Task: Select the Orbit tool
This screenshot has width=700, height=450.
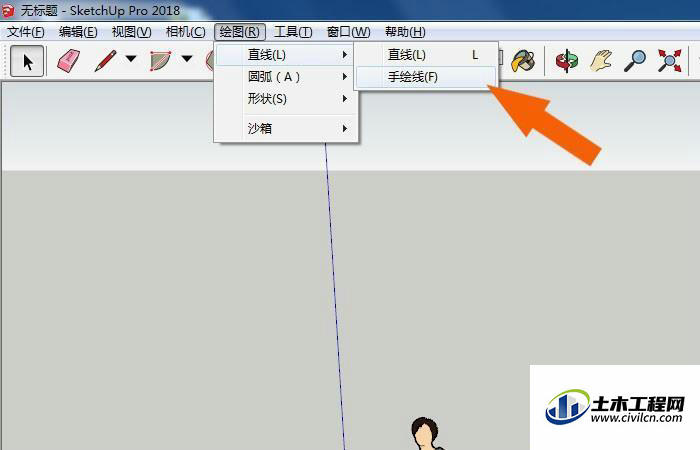Action: tap(567, 61)
